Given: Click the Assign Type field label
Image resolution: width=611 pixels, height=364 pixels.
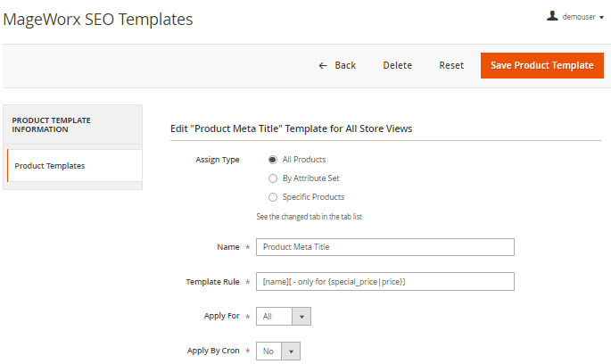Looking at the screenshot, I should (x=218, y=160).
